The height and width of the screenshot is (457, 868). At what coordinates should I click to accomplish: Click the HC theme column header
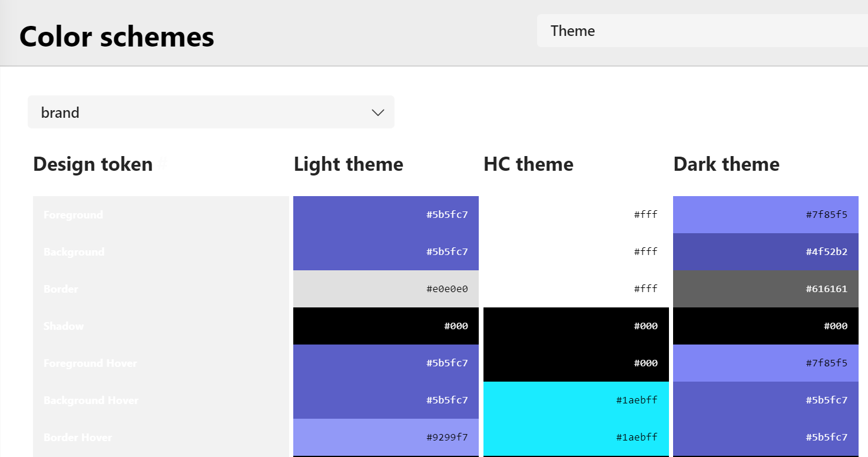[x=528, y=164]
